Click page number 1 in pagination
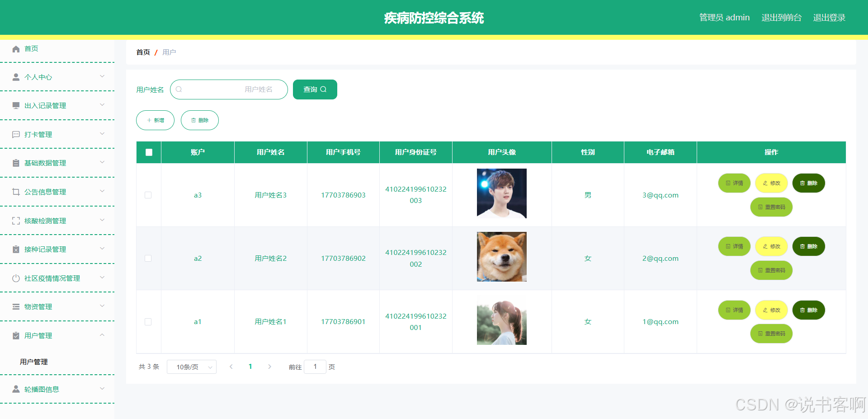 tap(250, 367)
